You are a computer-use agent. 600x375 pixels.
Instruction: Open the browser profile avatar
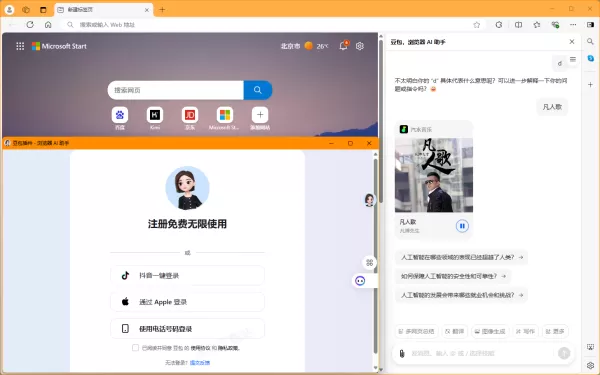point(9,10)
